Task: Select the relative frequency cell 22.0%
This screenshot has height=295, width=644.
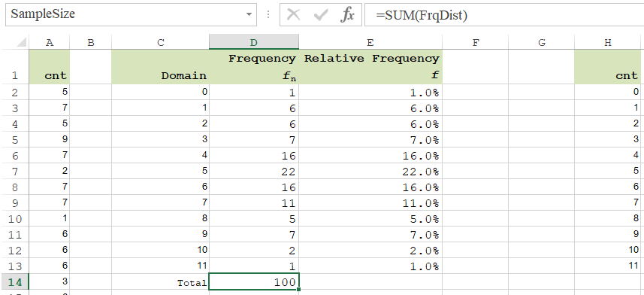Action: click(370, 171)
